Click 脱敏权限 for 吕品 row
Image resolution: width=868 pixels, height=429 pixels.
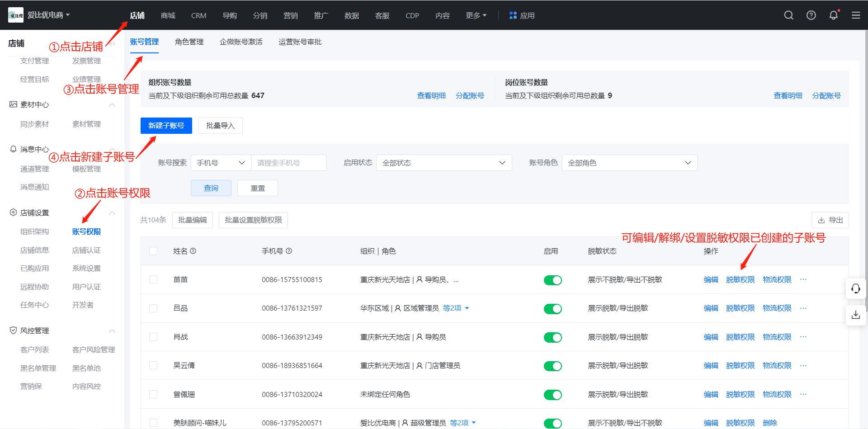coord(740,308)
